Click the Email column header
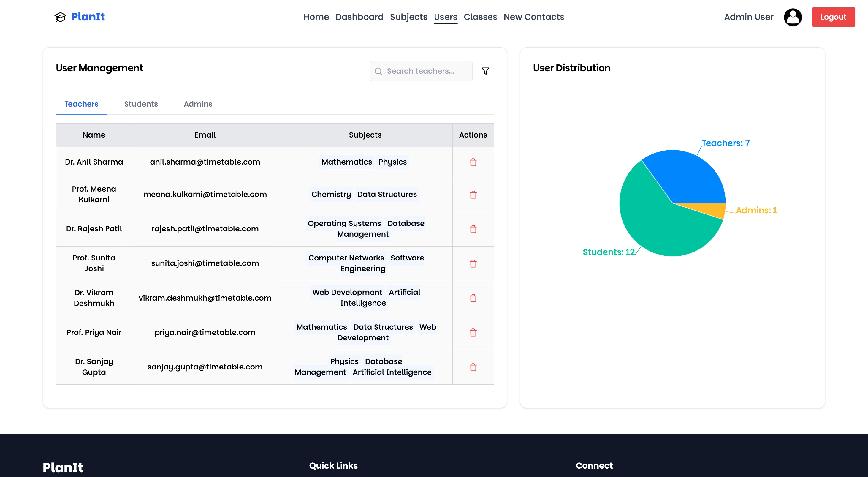Screen dimensions: 868x477 [x=205, y=135]
